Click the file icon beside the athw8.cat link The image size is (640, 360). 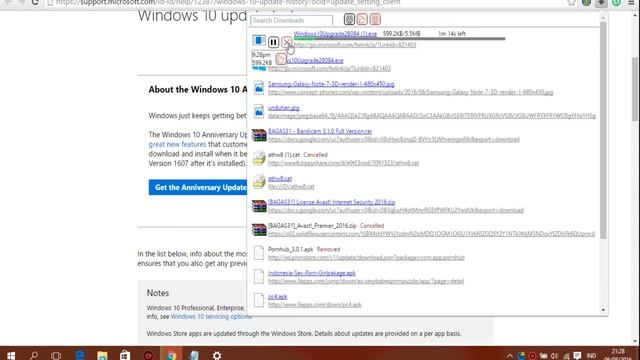click(x=259, y=182)
